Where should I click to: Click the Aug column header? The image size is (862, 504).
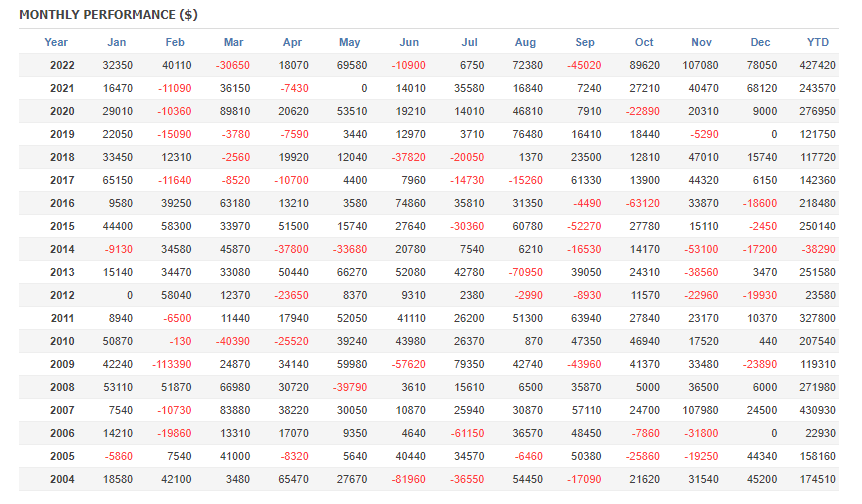[x=526, y=42]
